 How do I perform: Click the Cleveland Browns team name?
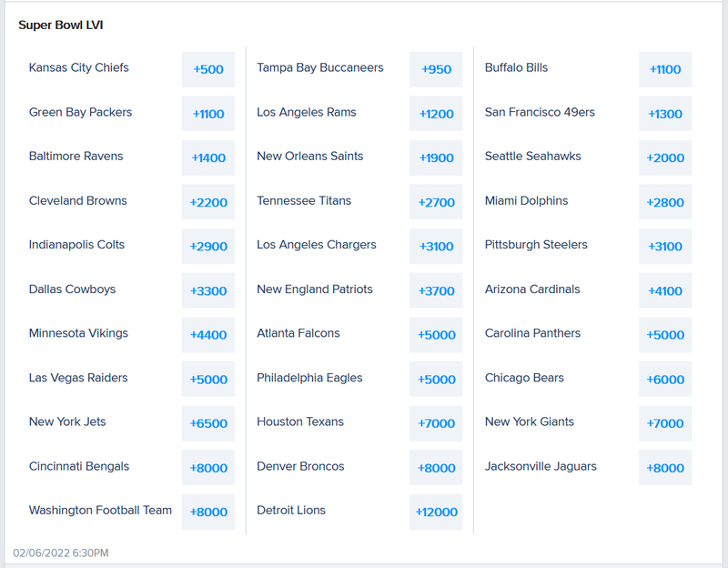tap(77, 200)
